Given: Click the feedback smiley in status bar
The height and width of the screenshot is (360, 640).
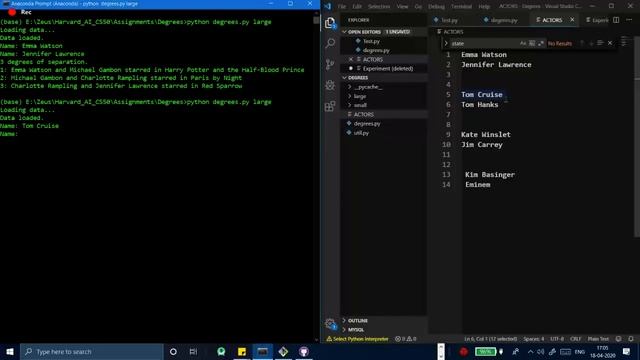Looking at the screenshot, I should coord(619,339).
